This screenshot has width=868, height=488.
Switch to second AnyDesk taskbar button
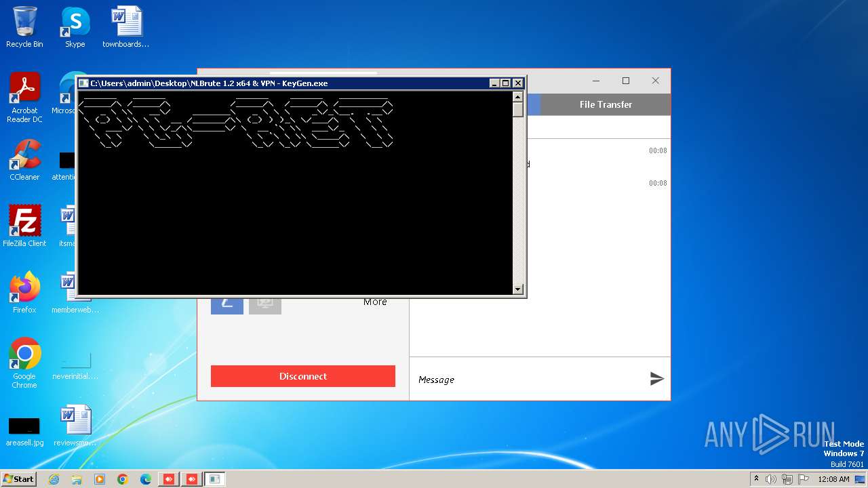tap(192, 479)
